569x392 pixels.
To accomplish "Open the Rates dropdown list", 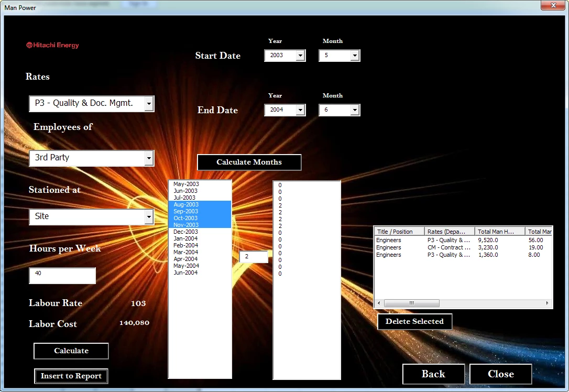I will click(149, 104).
